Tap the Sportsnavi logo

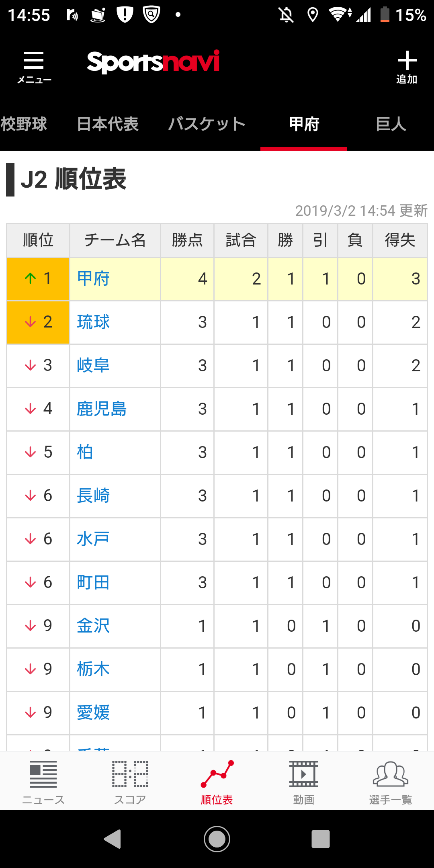pyautogui.click(x=154, y=62)
